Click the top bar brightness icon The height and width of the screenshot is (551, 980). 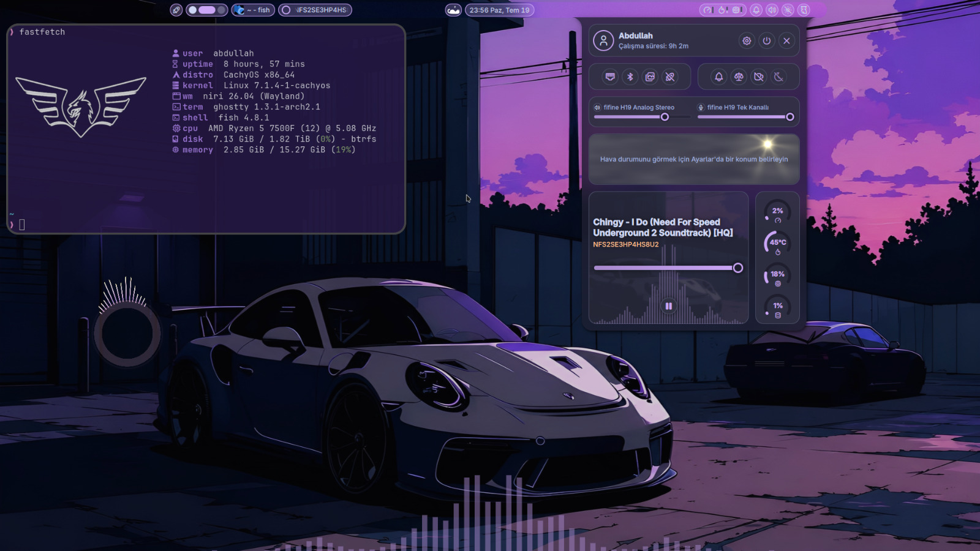pos(788,10)
